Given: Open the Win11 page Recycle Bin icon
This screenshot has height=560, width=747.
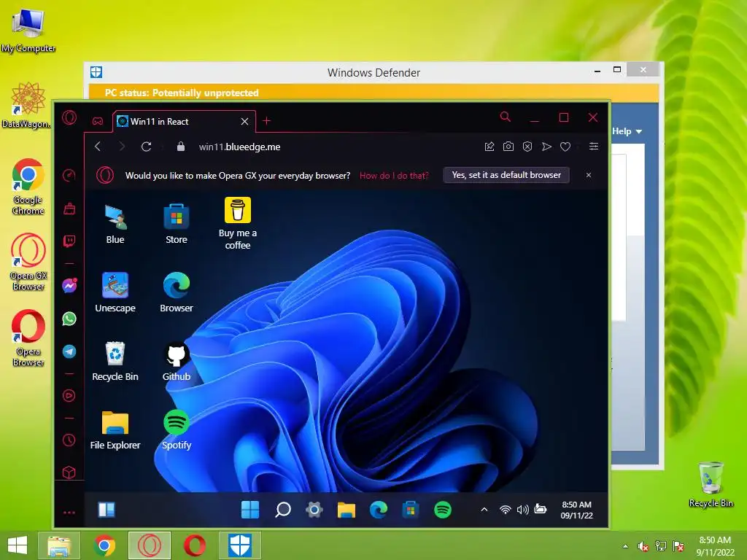Looking at the screenshot, I should pos(115,362).
